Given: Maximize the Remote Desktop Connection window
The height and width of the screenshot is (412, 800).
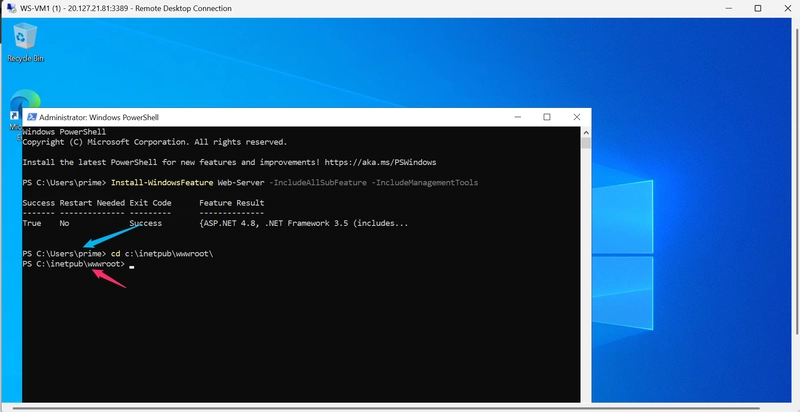Looking at the screenshot, I should [x=758, y=8].
